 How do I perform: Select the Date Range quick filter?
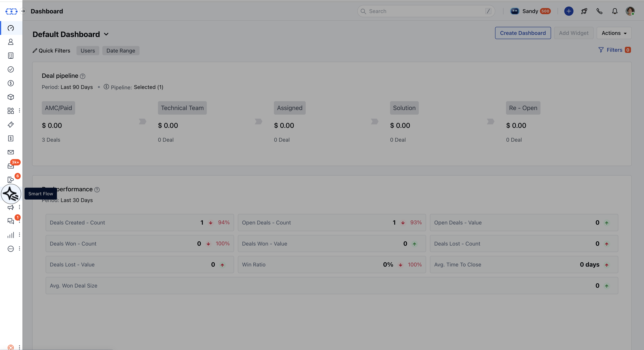[x=121, y=51]
